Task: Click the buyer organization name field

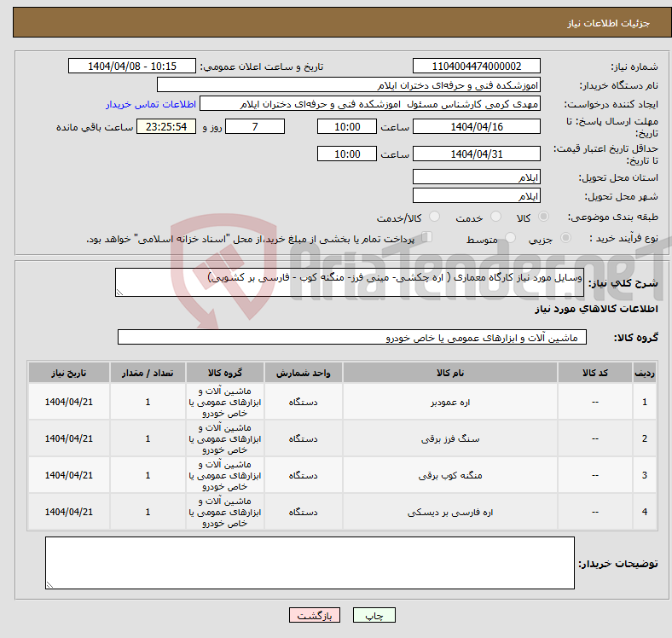Action: (349, 85)
